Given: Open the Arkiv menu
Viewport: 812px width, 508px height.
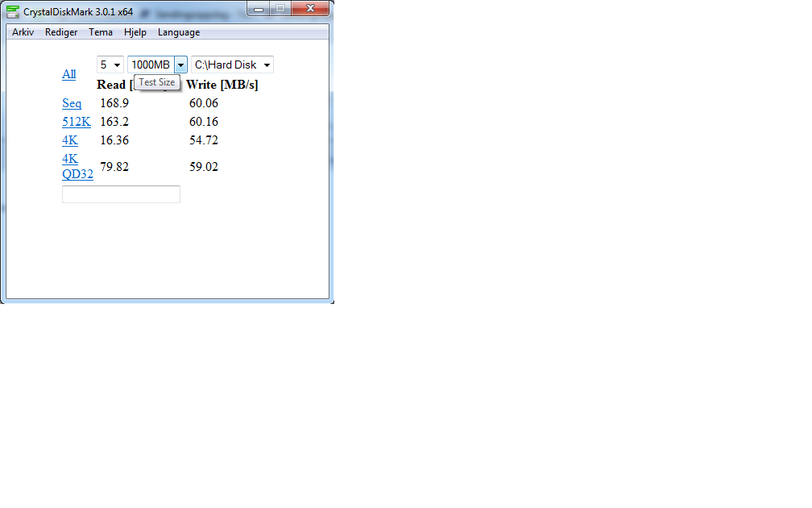Looking at the screenshot, I should pos(23,32).
